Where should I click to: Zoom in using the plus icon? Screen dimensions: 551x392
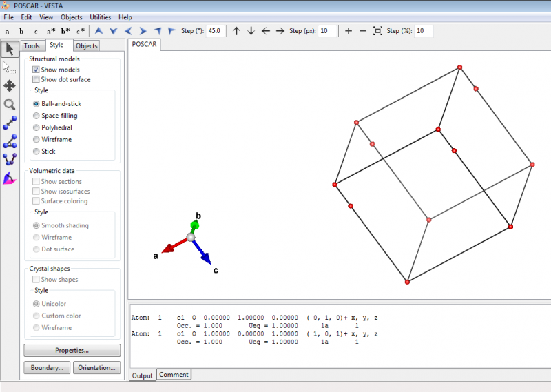[x=349, y=31]
